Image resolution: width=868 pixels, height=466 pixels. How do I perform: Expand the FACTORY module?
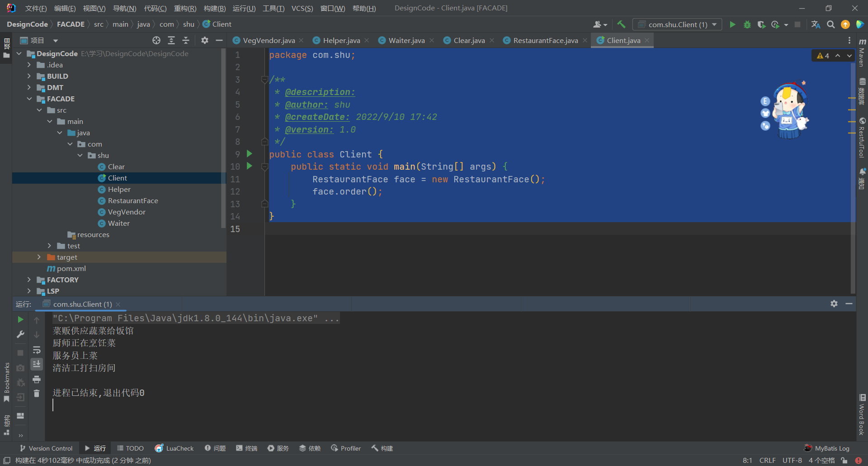[x=29, y=280]
